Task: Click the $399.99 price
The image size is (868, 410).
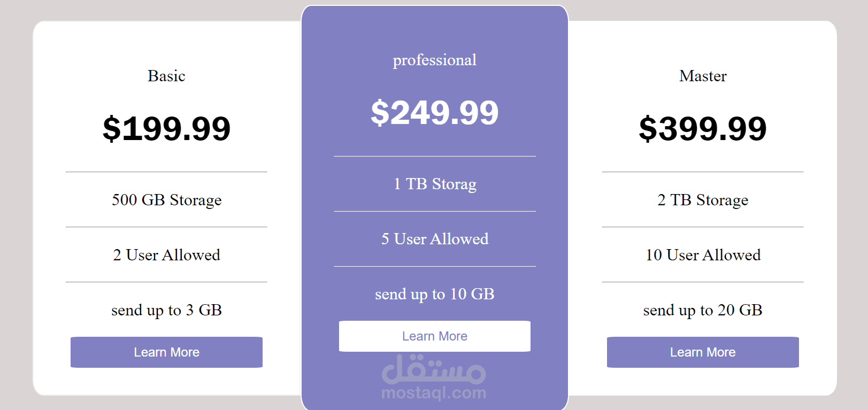Action: tap(702, 128)
